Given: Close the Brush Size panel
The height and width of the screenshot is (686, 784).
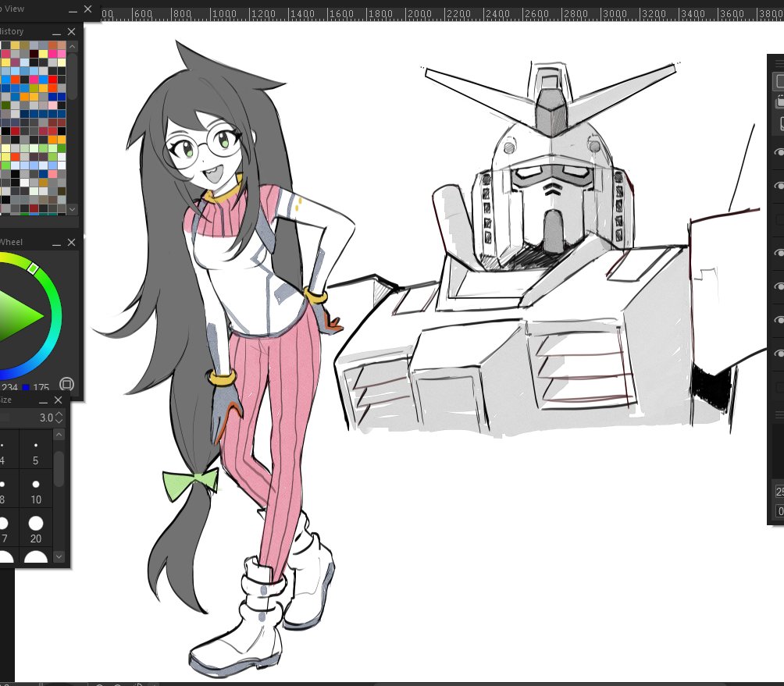Looking at the screenshot, I should point(58,400).
